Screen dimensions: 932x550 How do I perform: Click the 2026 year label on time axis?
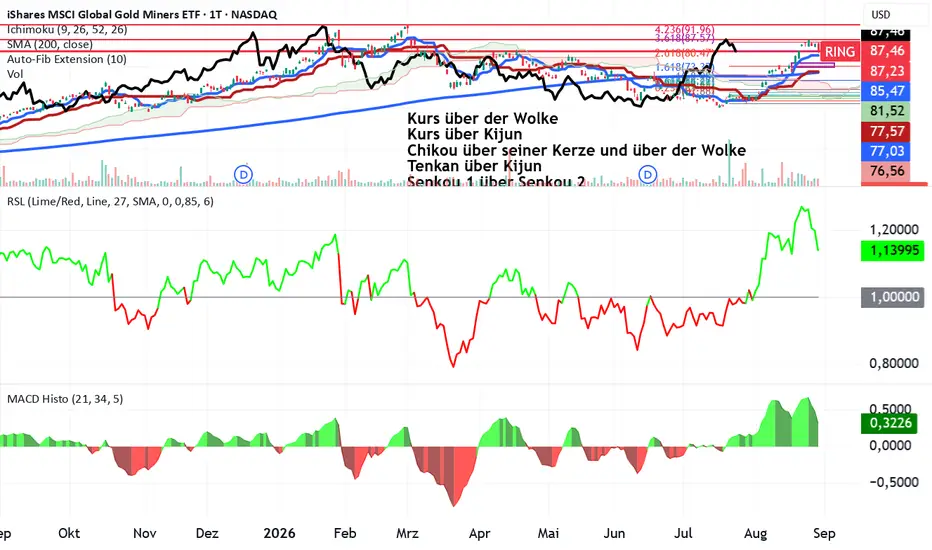tap(279, 533)
